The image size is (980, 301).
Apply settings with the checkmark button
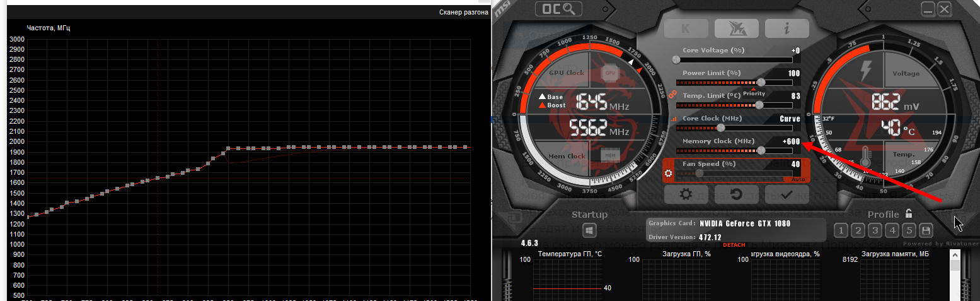tap(787, 194)
